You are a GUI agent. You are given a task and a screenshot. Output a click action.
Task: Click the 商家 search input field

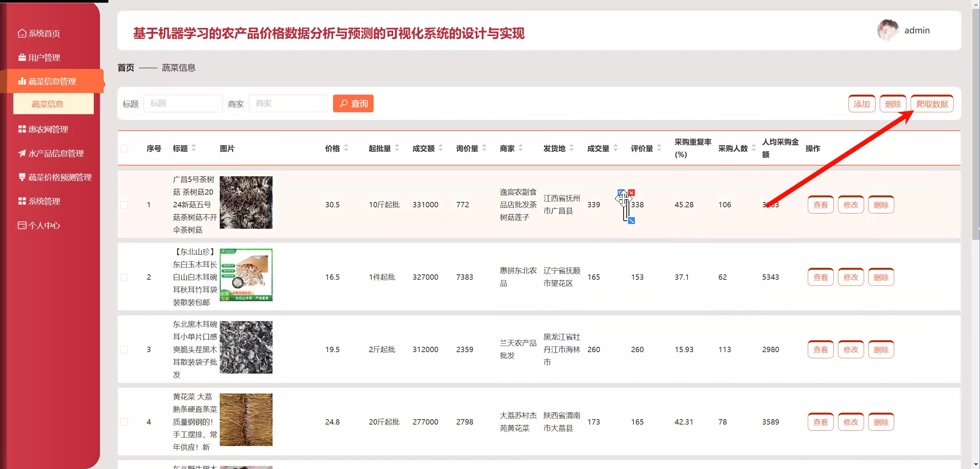coord(288,103)
